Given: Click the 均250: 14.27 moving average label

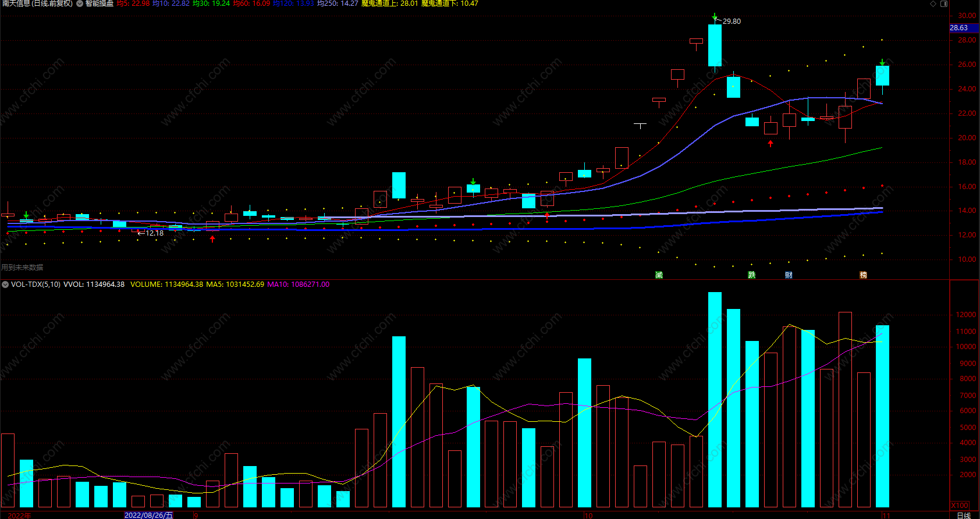Looking at the screenshot, I should 338,3.
